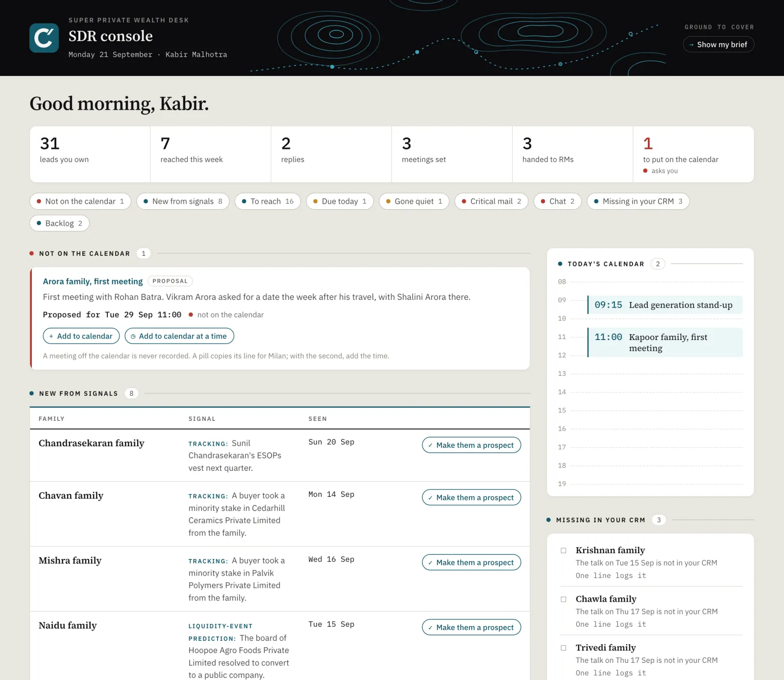Open the 11:00 Kapoor family first meeting event
This screenshot has width=784, height=680.
pos(665,342)
